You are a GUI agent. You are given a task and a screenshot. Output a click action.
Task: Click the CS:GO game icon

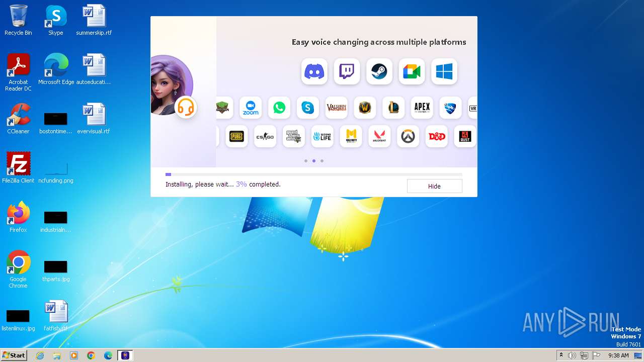click(265, 136)
